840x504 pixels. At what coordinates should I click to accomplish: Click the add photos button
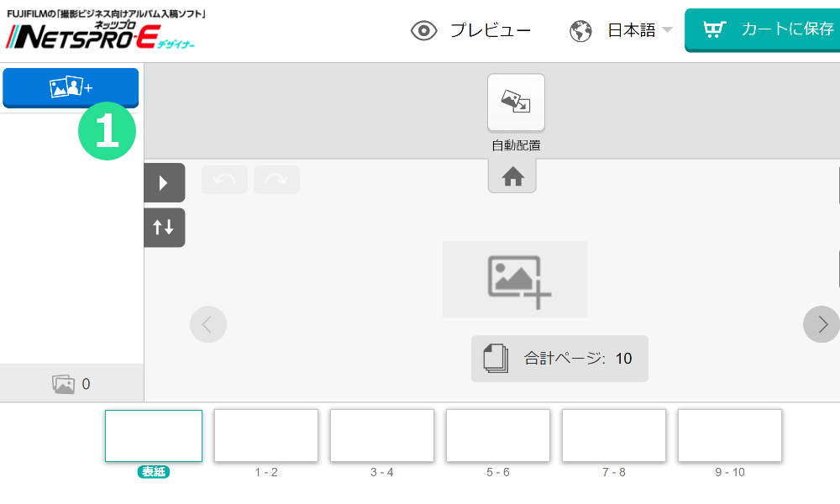point(71,87)
